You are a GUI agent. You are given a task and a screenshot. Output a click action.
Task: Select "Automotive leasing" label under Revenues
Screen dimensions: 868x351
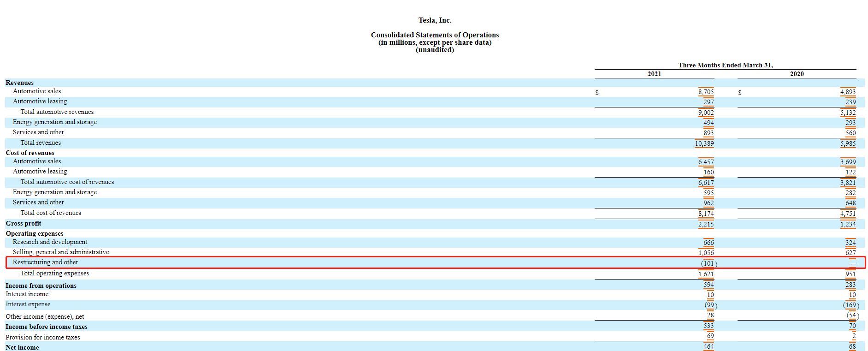point(40,101)
